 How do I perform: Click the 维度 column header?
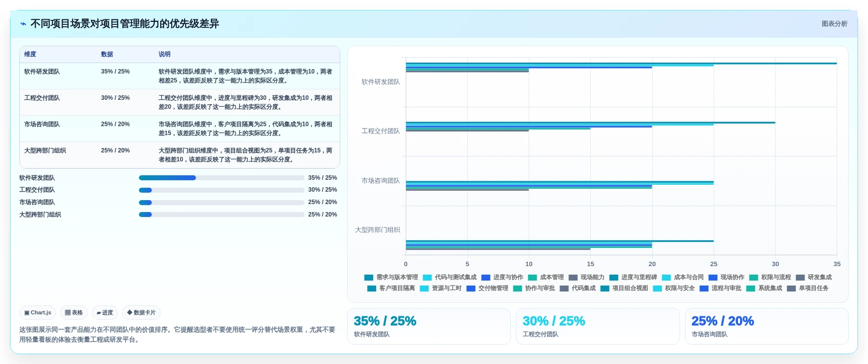(x=30, y=54)
